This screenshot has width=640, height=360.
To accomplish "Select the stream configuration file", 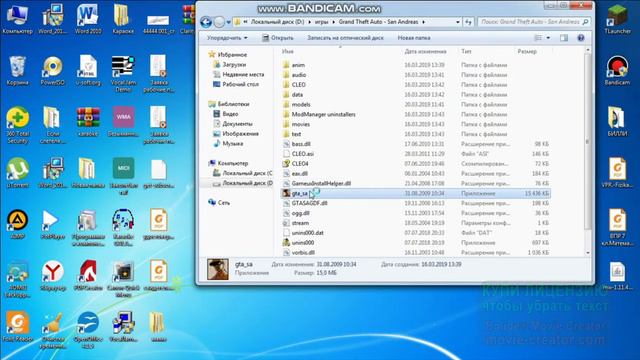I will pyautogui.click(x=300, y=223).
